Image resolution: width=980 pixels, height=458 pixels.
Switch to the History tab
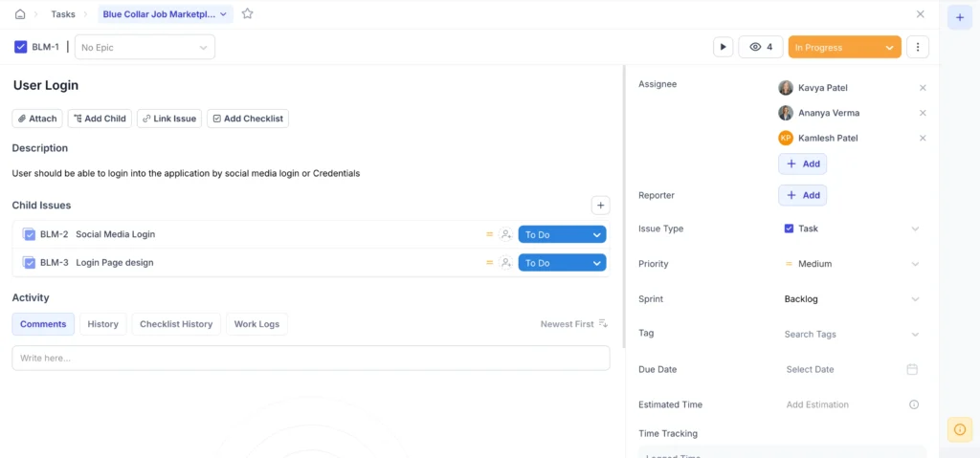tap(102, 324)
